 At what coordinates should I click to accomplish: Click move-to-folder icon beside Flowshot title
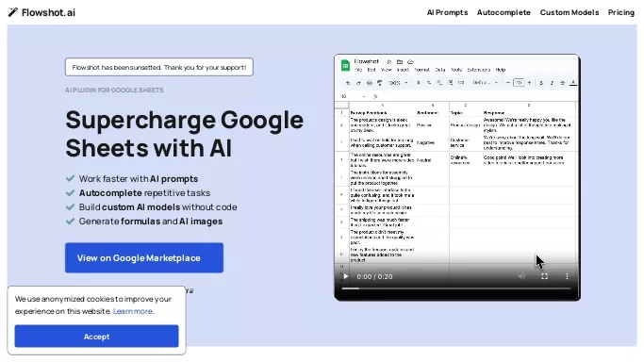click(399, 61)
